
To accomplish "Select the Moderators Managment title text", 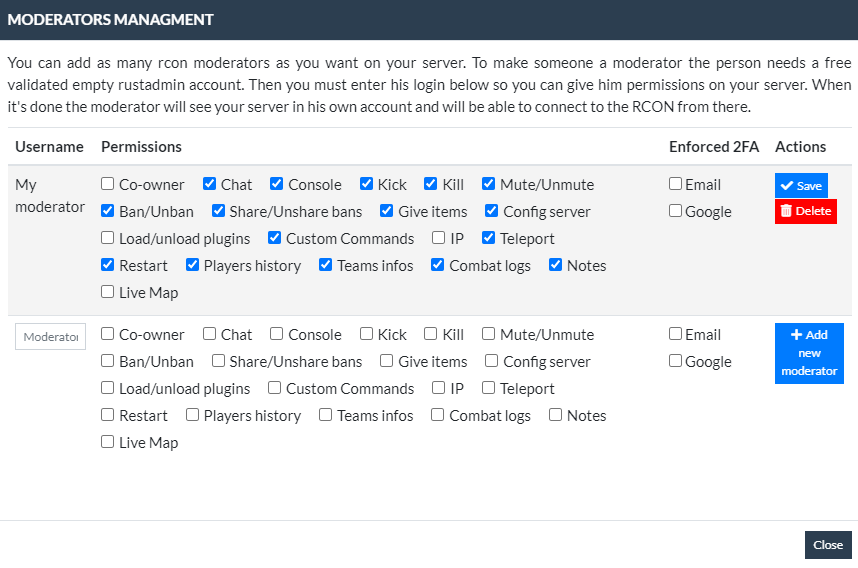I will 110,20.
